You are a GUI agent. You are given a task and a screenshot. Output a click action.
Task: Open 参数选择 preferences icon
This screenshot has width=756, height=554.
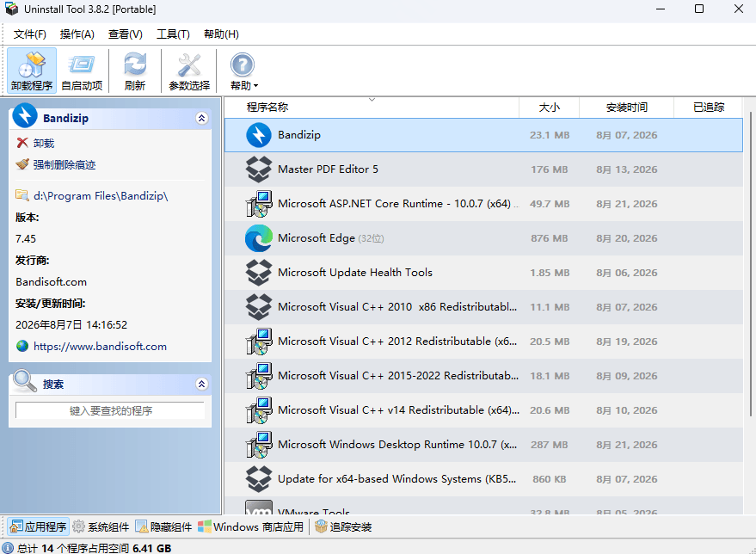click(x=189, y=71)
